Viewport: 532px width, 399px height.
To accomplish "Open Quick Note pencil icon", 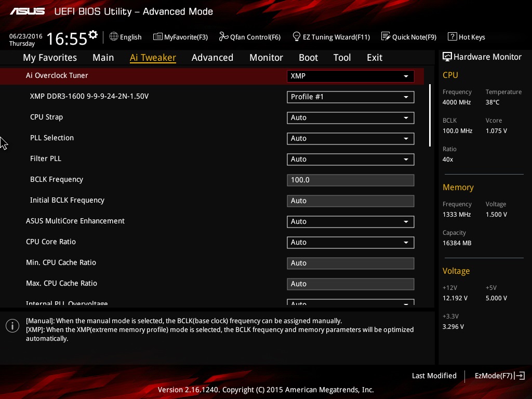I will [x=386, y=36].
